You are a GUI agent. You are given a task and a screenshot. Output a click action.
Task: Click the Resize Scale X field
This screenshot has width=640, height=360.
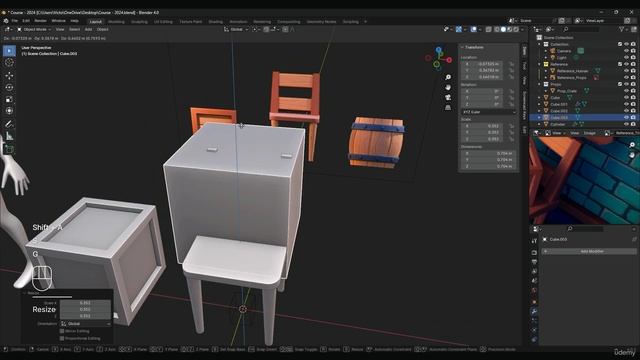[85, 303]
